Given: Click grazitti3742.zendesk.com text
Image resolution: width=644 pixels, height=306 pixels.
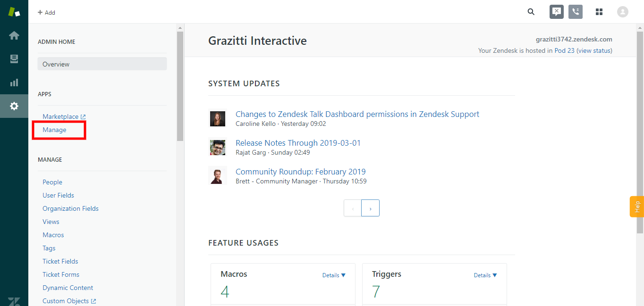Looking at the screenshot, I should pyautogui.click(x=574, y=39).
